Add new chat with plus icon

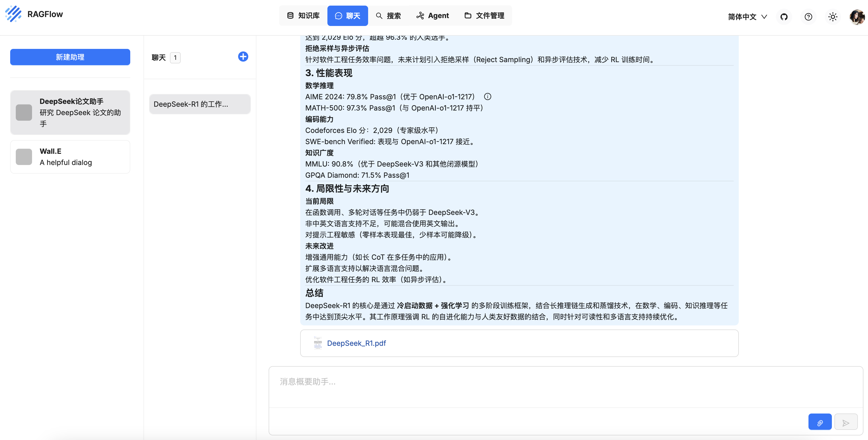pos(243,57)
